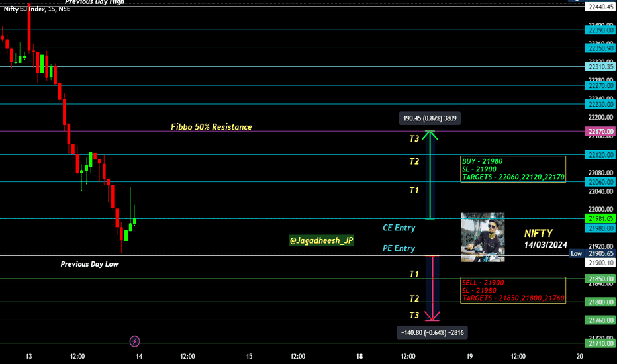Viewport: 617px width, 364px height.
Task: Click date 19 on time axis
Action: tap(469, 357)
